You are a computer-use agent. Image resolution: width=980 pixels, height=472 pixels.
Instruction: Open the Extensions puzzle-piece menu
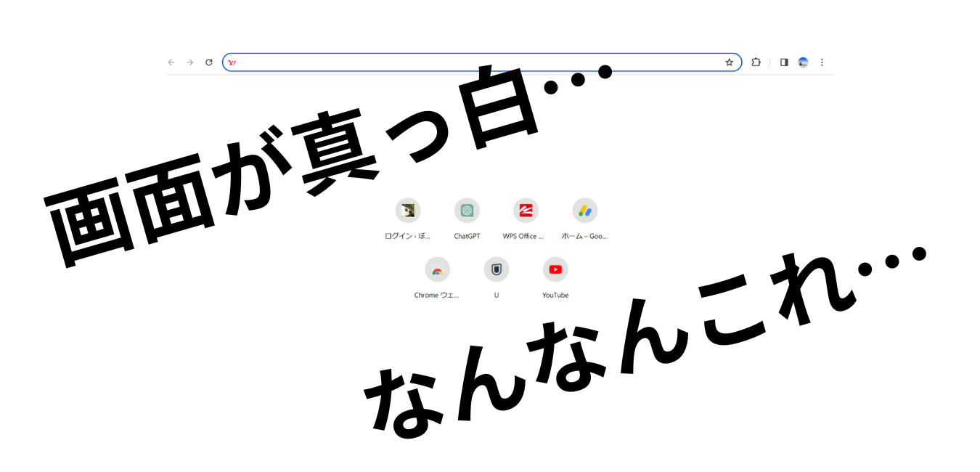click(756, 62)
